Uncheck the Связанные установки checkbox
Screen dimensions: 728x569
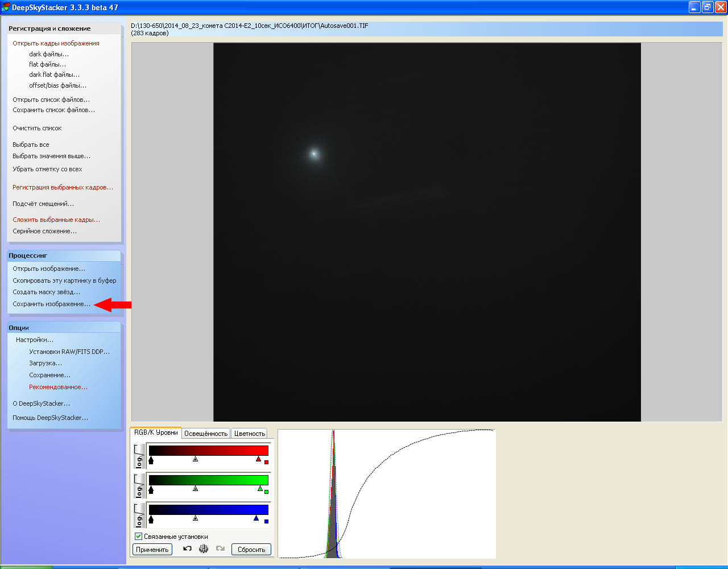click(x=138, y=537)
